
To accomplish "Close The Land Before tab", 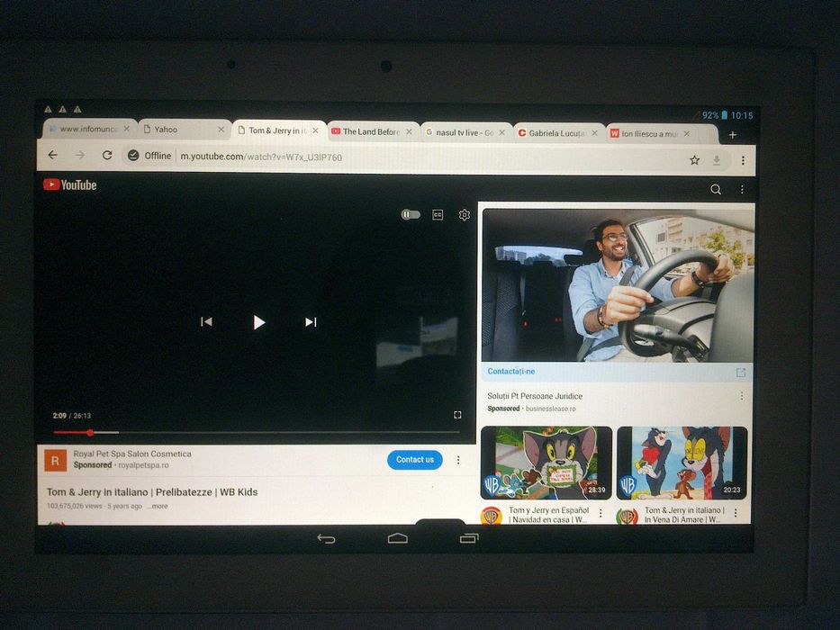I will [x=409, y=131].
